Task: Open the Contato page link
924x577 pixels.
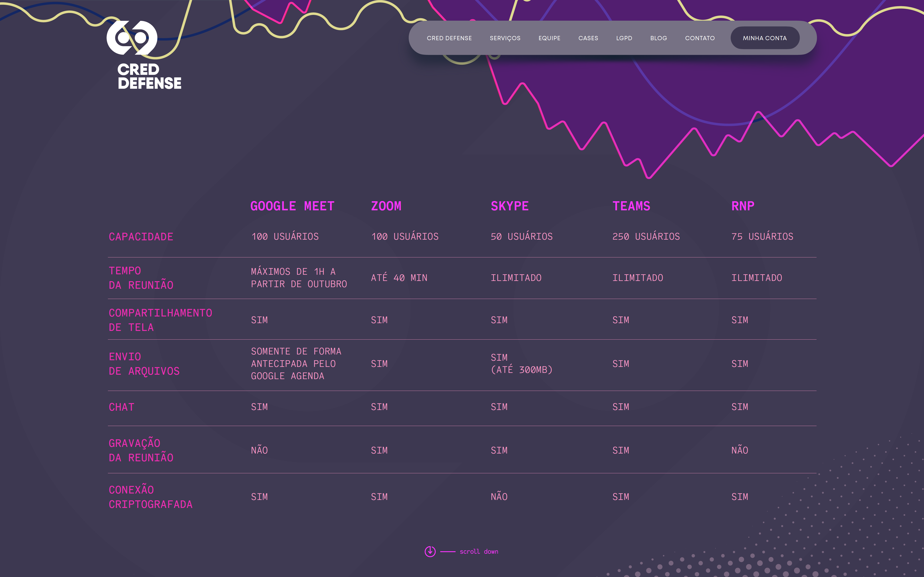Action: (x=699, y=38)
